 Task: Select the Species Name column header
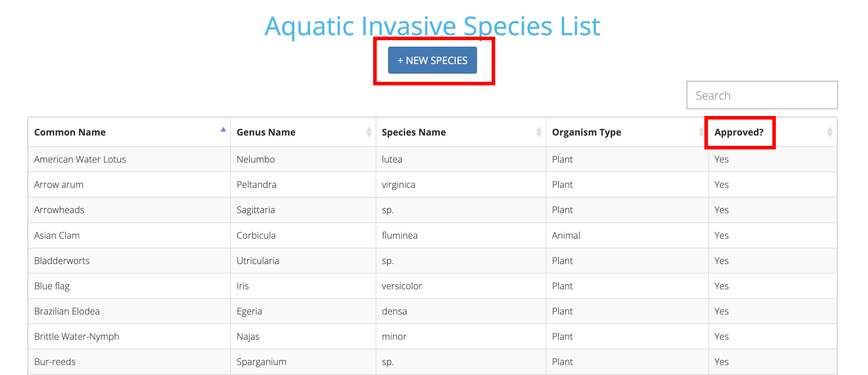[414, 132]
